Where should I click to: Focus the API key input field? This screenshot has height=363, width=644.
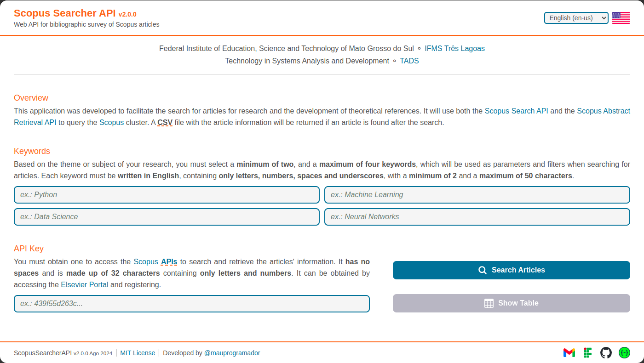192,304
